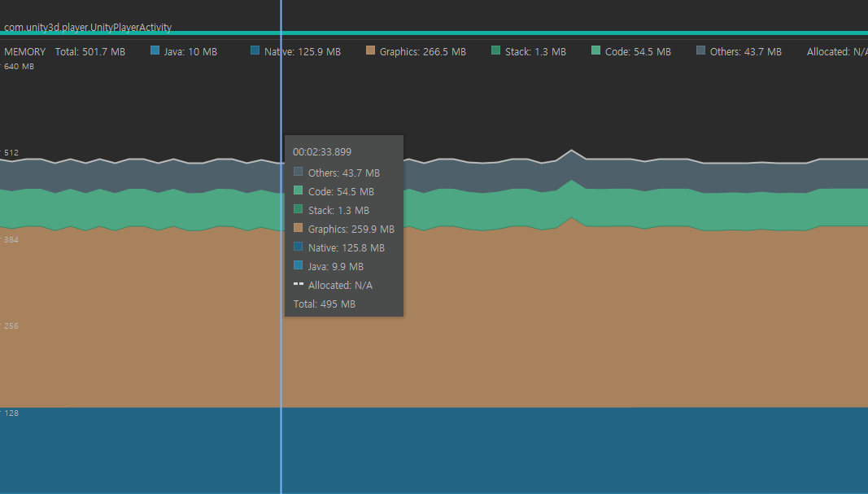Click the Code: 54.5 MB header text

click(x=638, y=51)
